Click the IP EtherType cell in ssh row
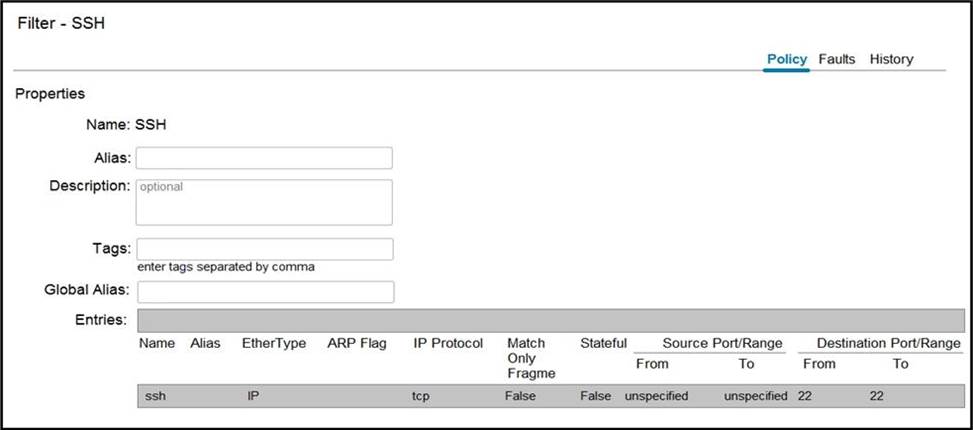 click(254, 396)
